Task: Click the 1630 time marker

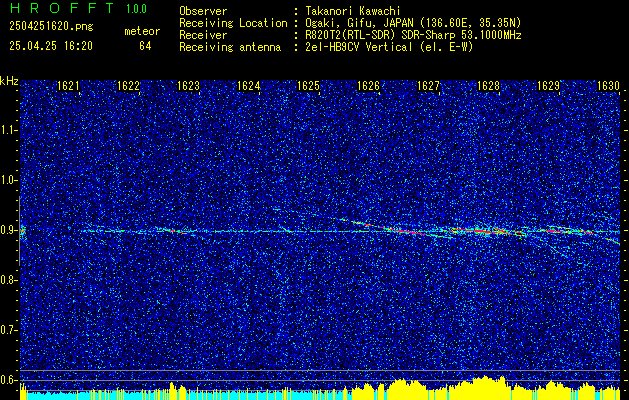Action: [x=608, y=85]
